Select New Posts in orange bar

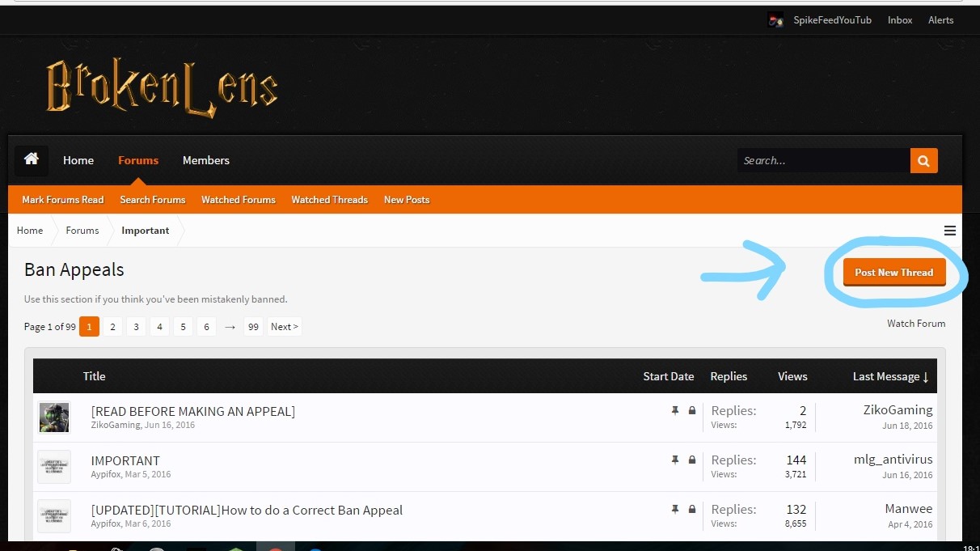click(407, 200)
